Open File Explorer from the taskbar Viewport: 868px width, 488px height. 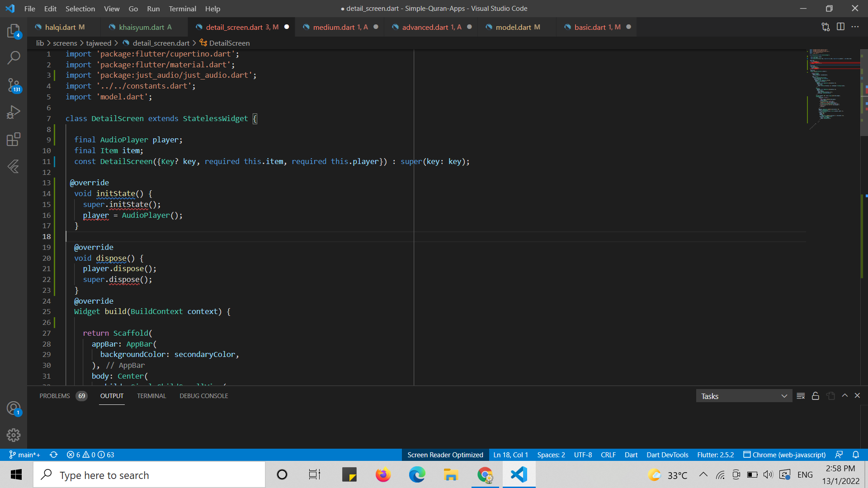point(451,475)
